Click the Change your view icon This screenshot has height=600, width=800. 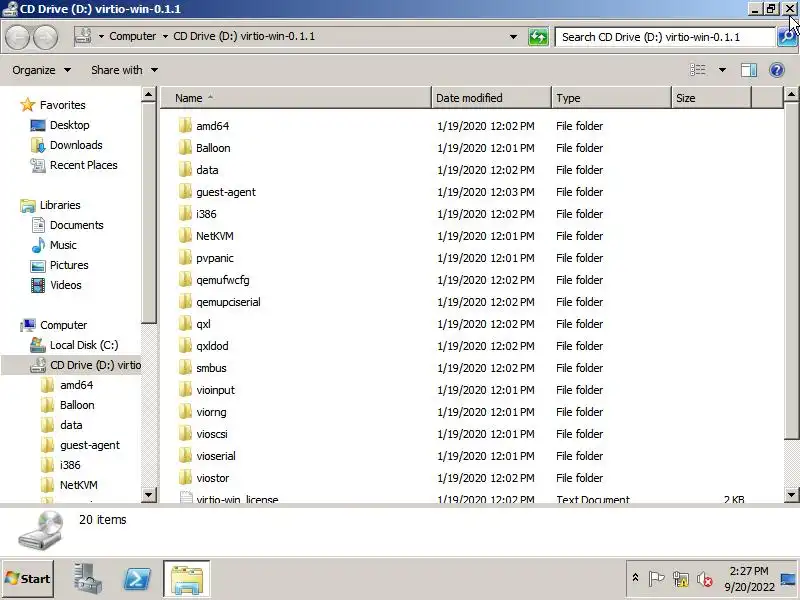tap(698, 70)
